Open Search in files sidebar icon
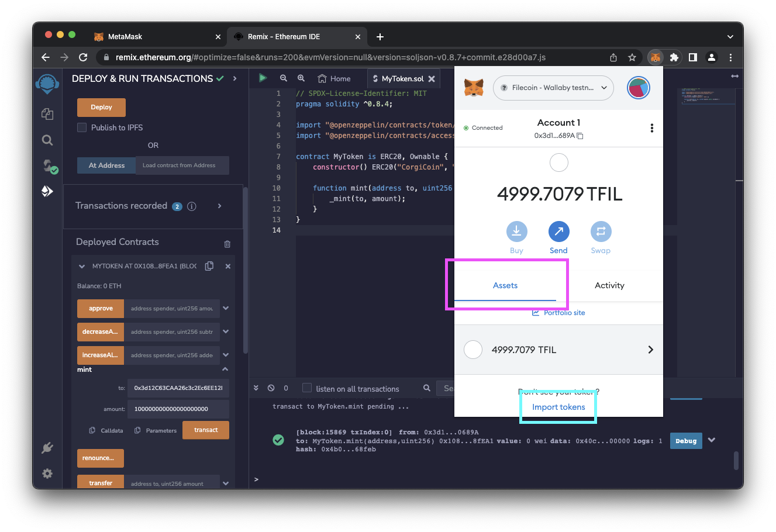776x532 pixels. [x=47, y=140]
